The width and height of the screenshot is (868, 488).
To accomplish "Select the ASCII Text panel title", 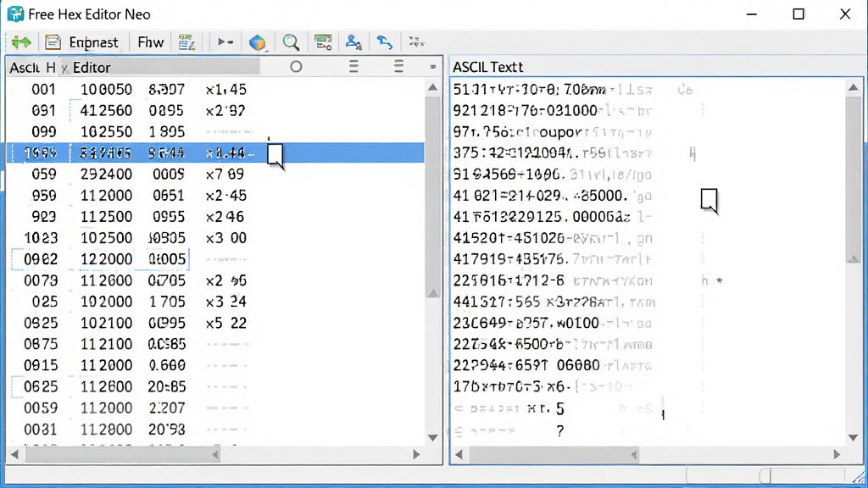I will pyautogui.click(x=487, y=67).
